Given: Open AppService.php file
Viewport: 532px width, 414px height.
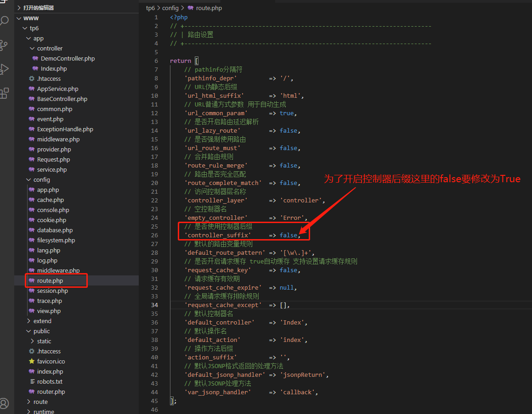Looking at the screenshot, I should tap(58, 89).
